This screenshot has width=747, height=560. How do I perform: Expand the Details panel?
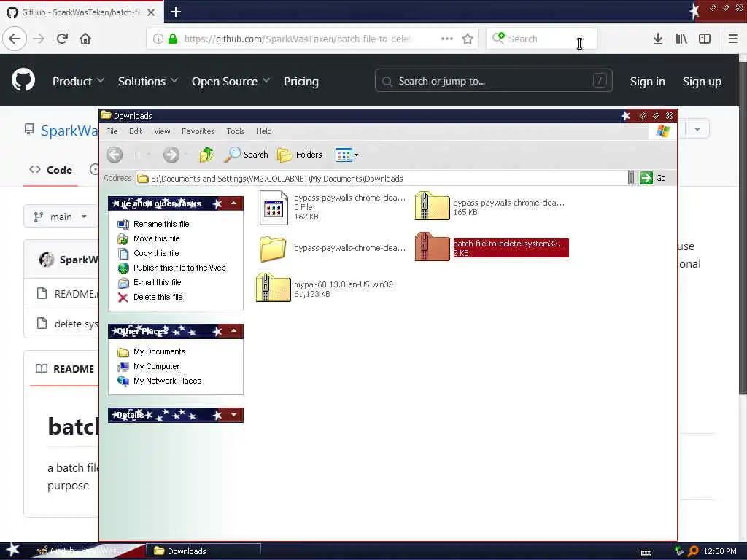coord(234,415)
